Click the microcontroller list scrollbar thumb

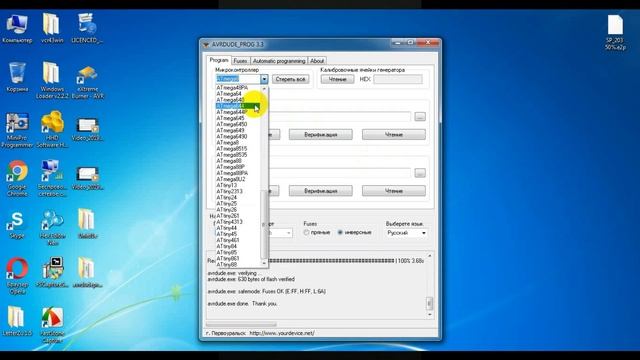264,223
